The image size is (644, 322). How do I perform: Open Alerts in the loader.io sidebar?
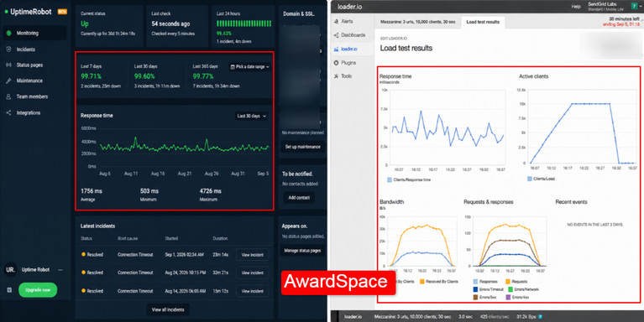[347, 21]
